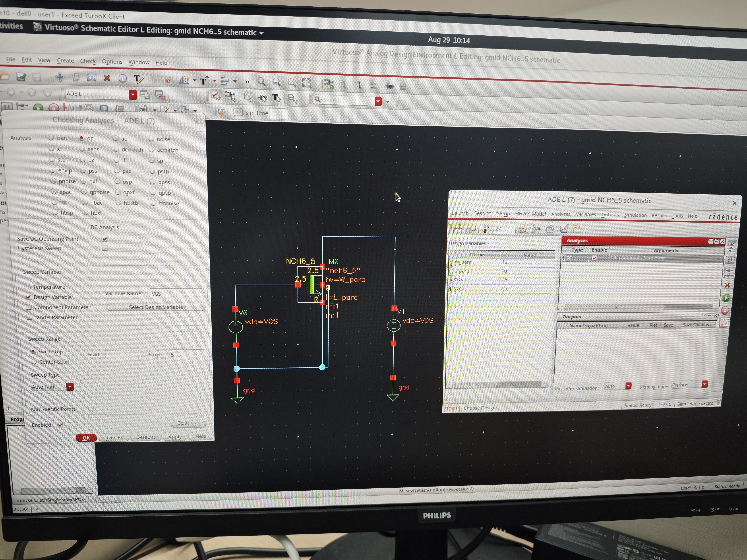Viewport: 747px width, 560px height.
Task: Click the red Stop simulation icon in schematic toolbar
Action: pyautogui.click(x=54, y=108)
